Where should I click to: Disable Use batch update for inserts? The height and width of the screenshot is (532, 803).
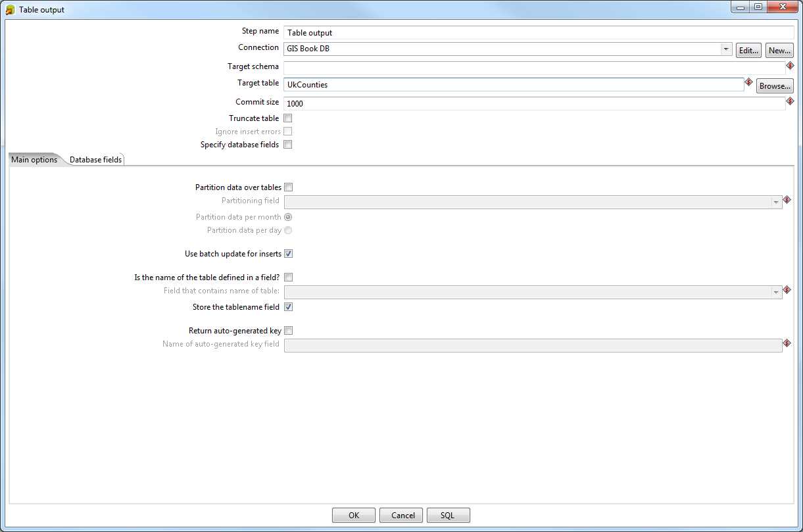click(288, 253)
